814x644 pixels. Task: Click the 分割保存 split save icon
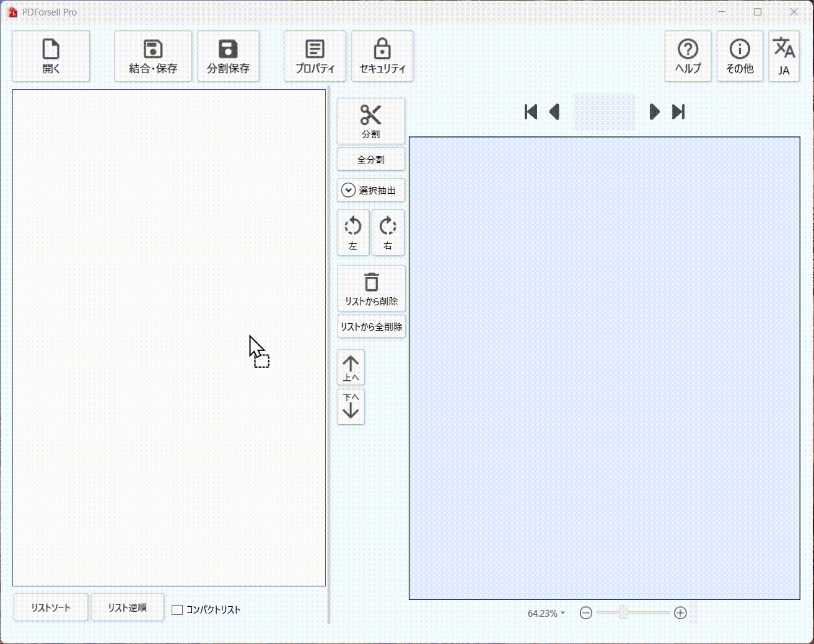click(228, 56)
